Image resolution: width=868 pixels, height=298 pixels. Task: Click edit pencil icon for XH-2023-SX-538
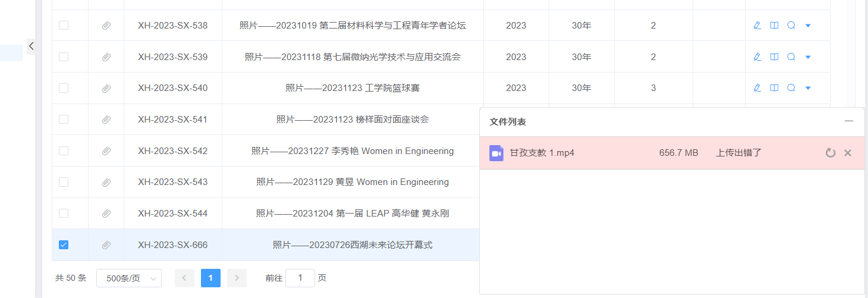tap(757, 26)
